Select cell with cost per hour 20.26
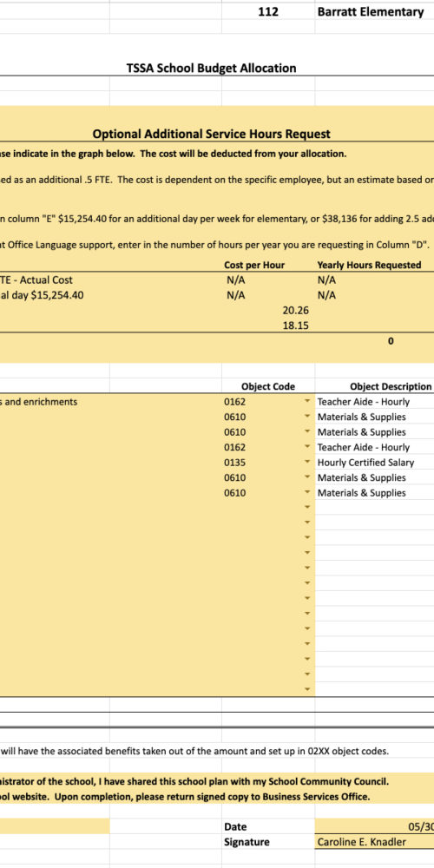The image size is (434, 868). (268, 311)
